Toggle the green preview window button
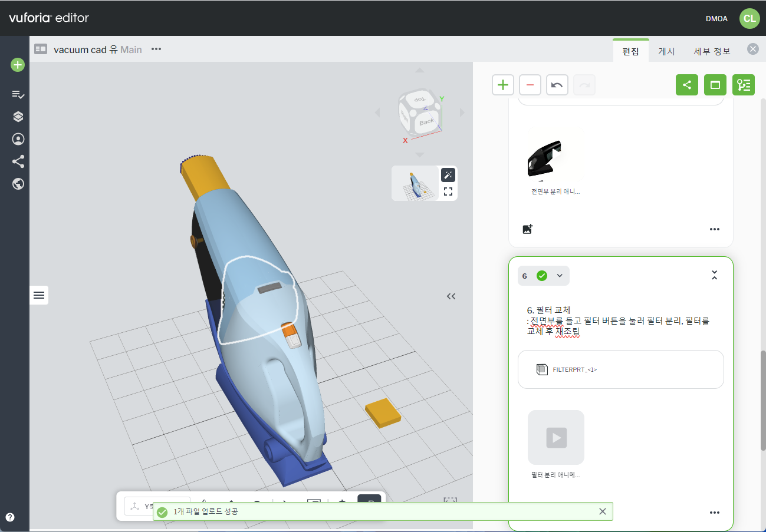The height and width of the screenshot is (532, 766). click(715, 85)
